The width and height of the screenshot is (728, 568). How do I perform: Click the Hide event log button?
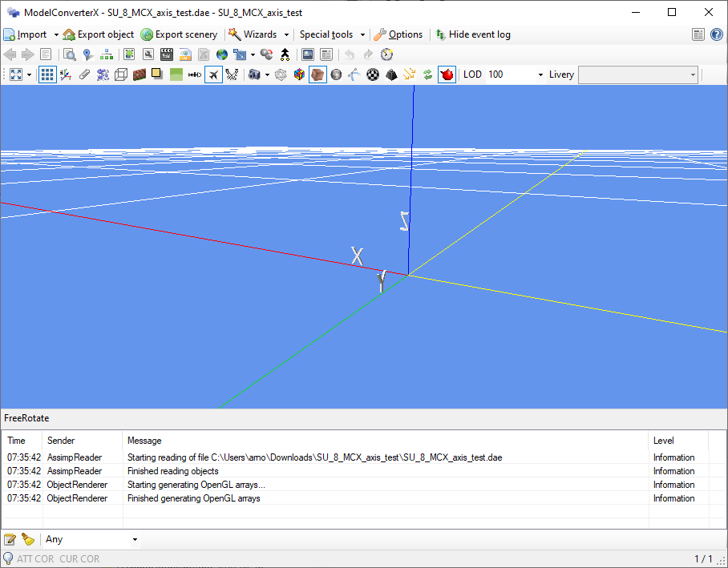476,34
